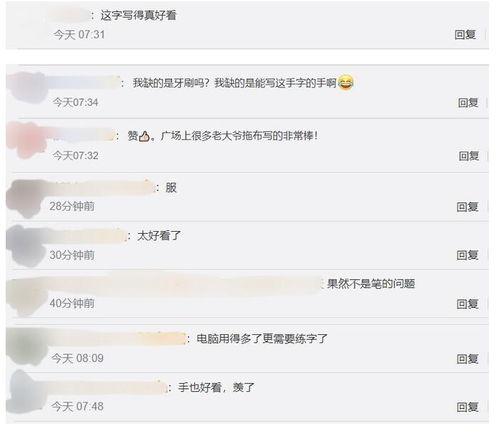
Task: Click the comment text 我缺的是牙刷吗
Action: (171, 83)
